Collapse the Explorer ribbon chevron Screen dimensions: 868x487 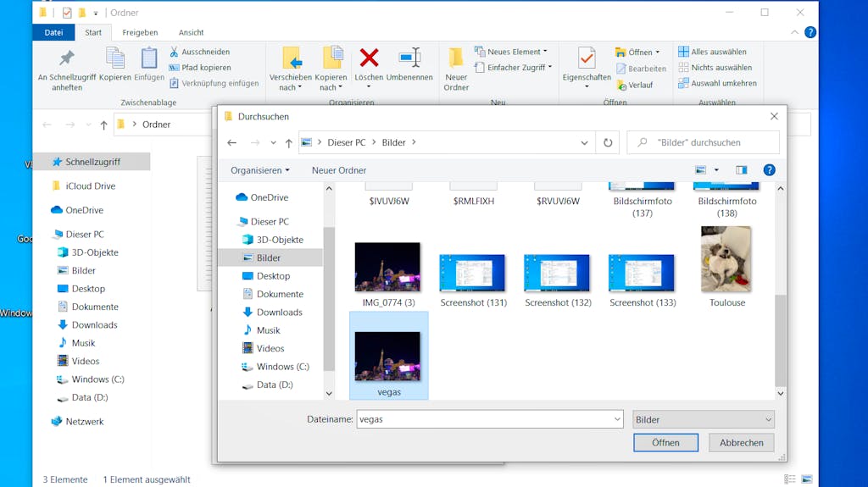click(x=794, y=33)
